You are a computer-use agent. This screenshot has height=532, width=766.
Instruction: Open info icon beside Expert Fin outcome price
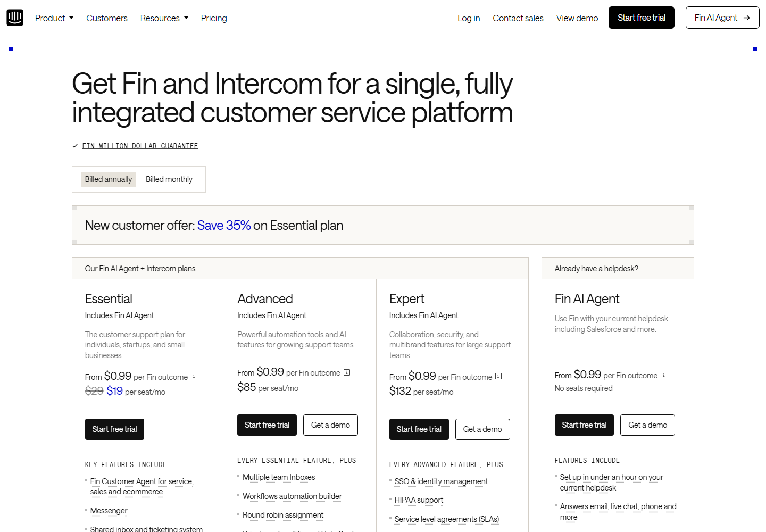click(498, 377)
